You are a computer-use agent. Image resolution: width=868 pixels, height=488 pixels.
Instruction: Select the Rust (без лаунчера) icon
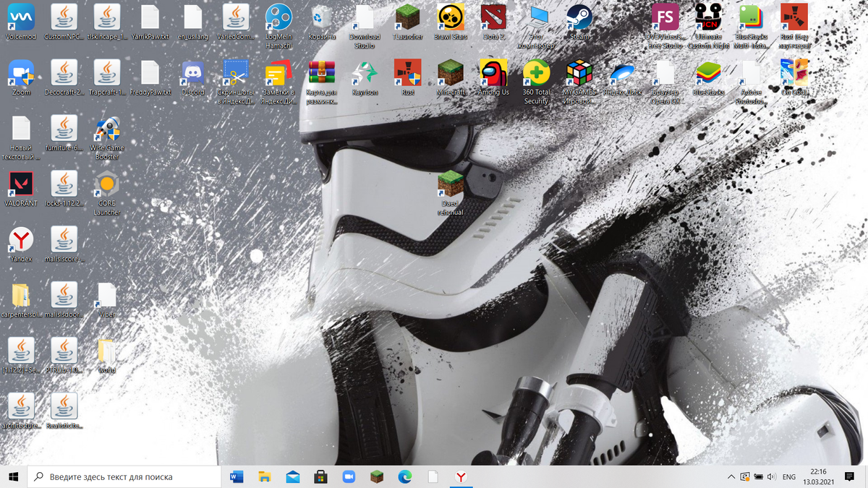coord(794,26)
